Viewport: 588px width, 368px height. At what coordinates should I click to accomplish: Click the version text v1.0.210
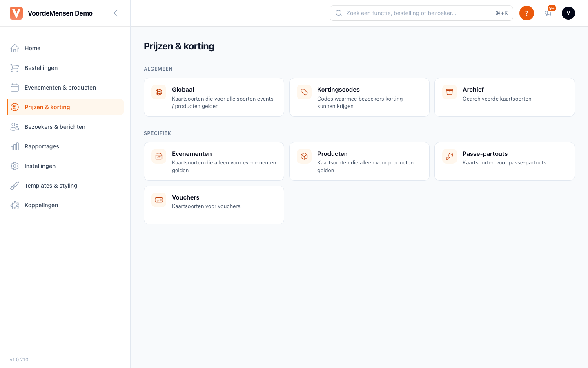click(x=19, y=360)
